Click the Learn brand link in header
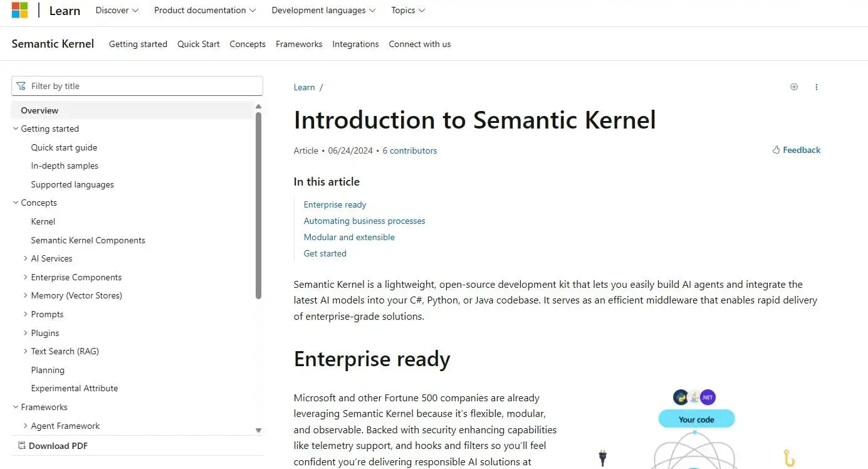 (x=65, y=11)
